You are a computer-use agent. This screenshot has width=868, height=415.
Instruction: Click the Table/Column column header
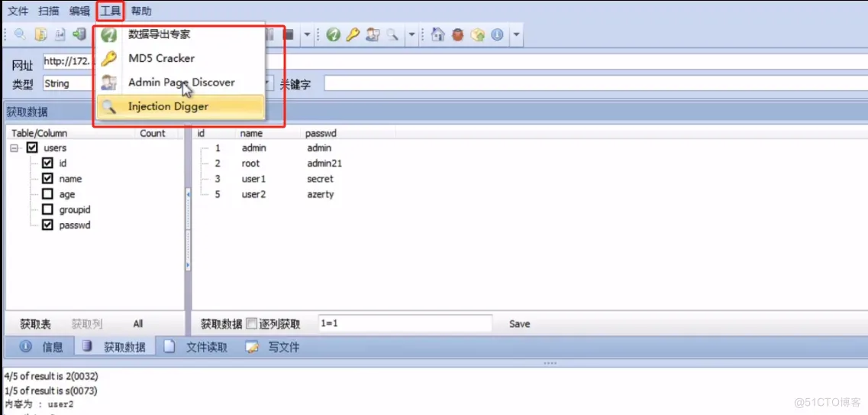tap(70, 134)
